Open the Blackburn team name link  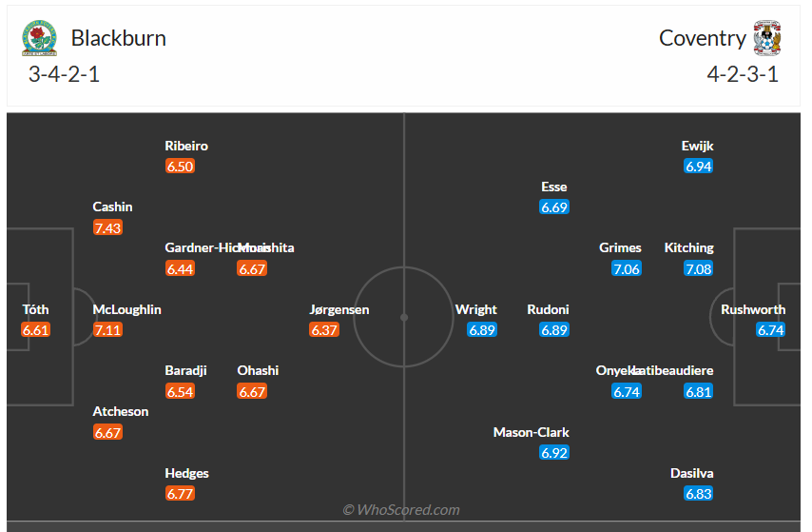coord(119,38)
